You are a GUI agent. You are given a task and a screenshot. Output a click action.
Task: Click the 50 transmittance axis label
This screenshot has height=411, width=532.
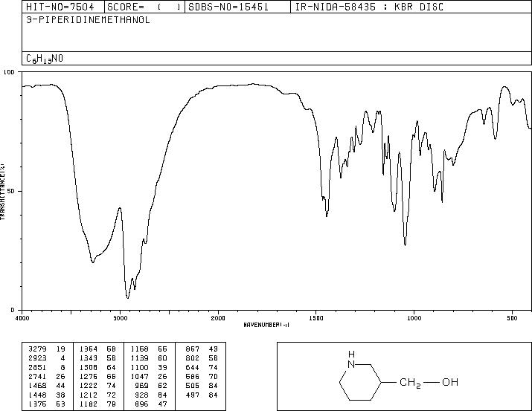11,191
